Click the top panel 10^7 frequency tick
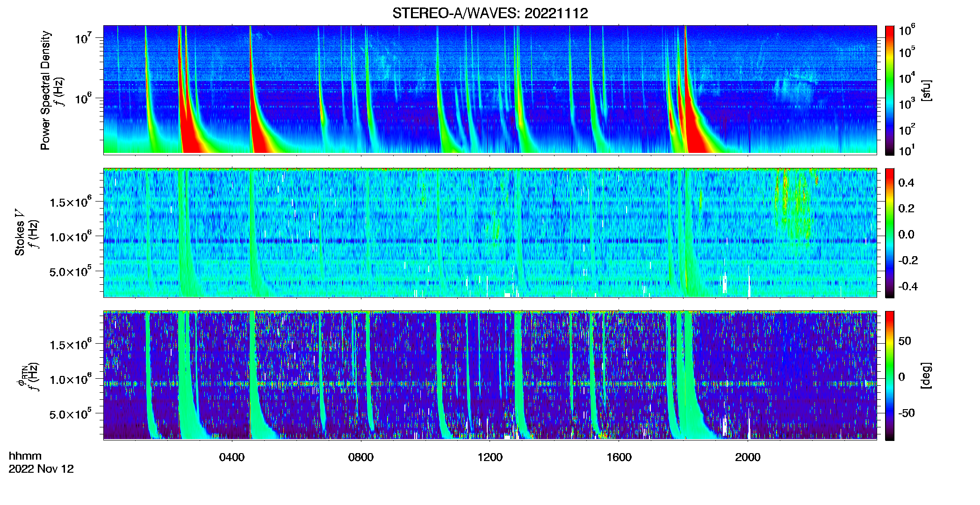980x505 pixels. 83,37
